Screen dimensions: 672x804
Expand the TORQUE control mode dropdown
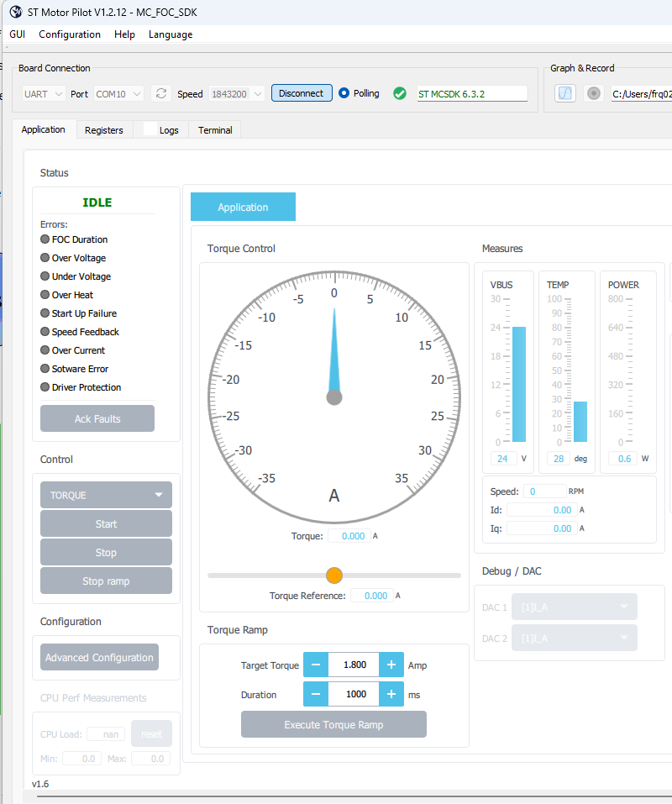[x=106, y=495]
